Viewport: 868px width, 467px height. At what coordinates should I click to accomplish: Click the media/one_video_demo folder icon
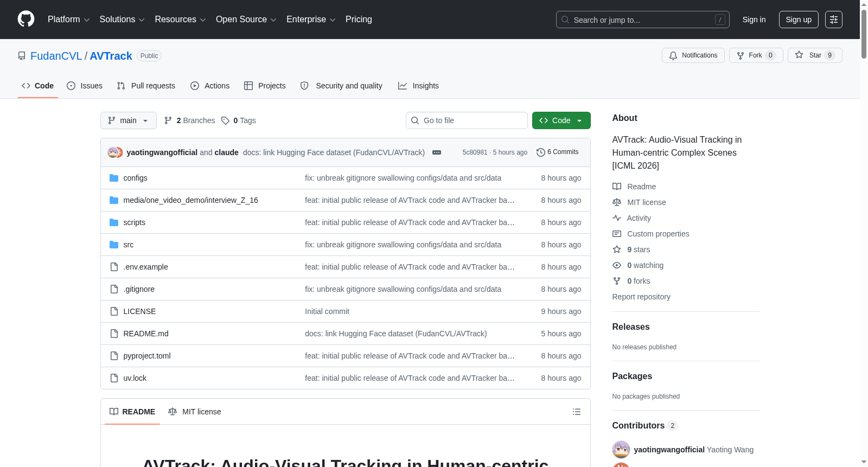(114, 200)
